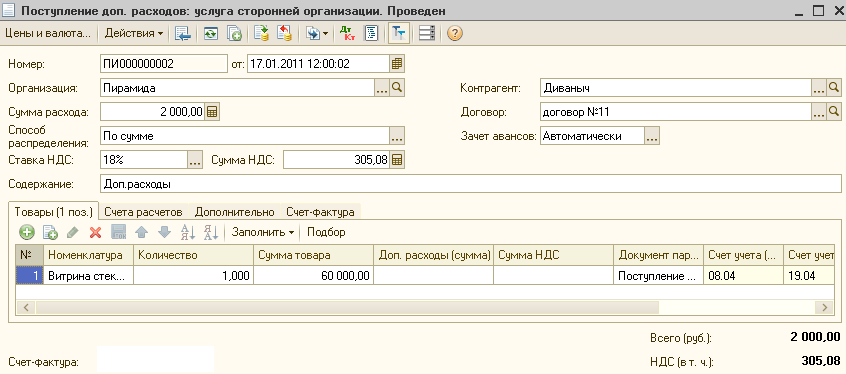Click the post document icon with green arrow
This screenshot has height=374, width=846.
pyautogui.click(x=261, y=33)
